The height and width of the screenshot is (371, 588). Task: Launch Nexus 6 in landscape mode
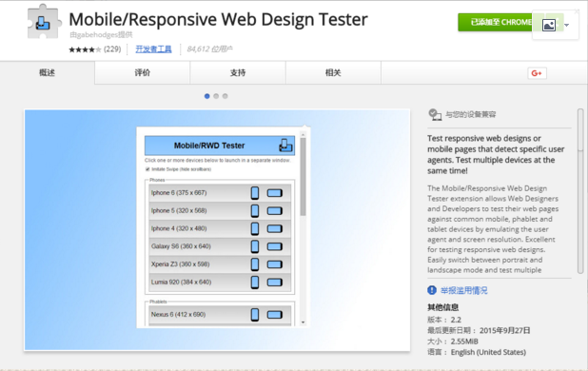[x=275, y=315]
